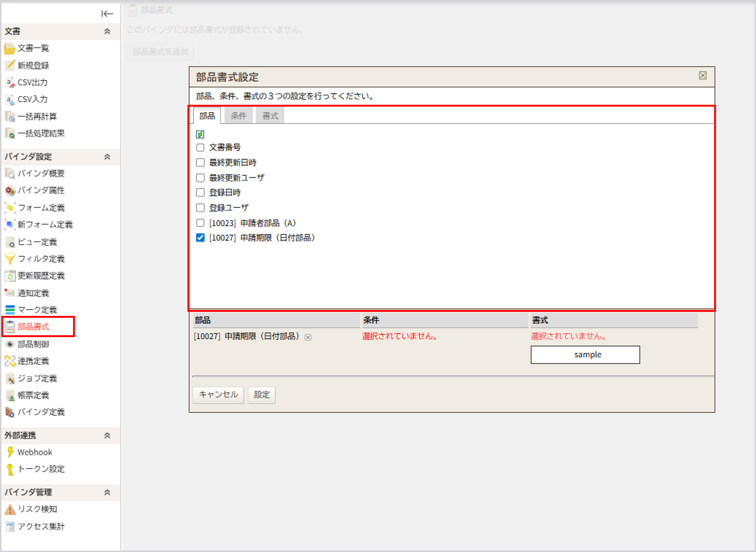Open the 文書一覧 folder icon
The height and width of the screenshot is (552, 756).
click(10, 48)
